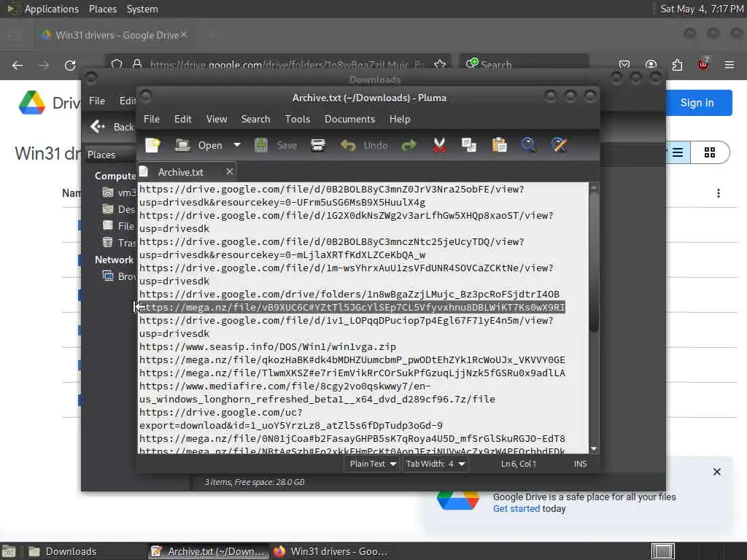Image resolution: width=747 pixels, height=560 pixels.
Task: Click the uBlock Origin extension icon
Action: [703, 64]
